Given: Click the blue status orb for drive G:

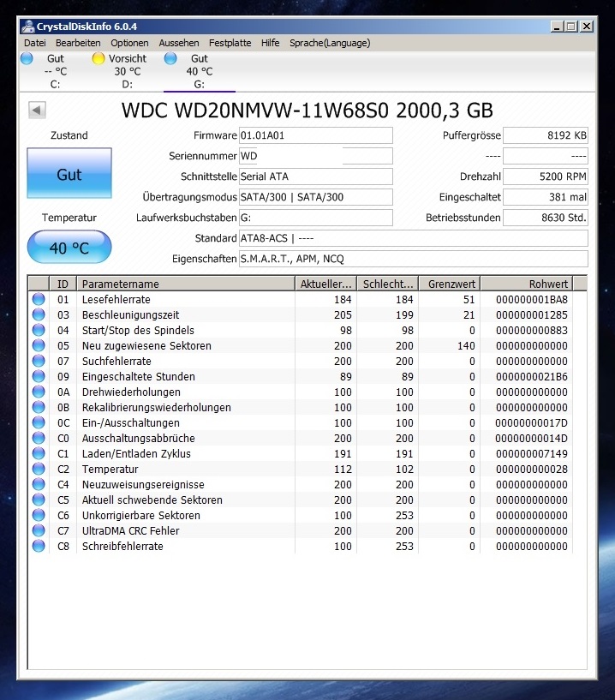Looking at the screenshot, I should [170, 58].
